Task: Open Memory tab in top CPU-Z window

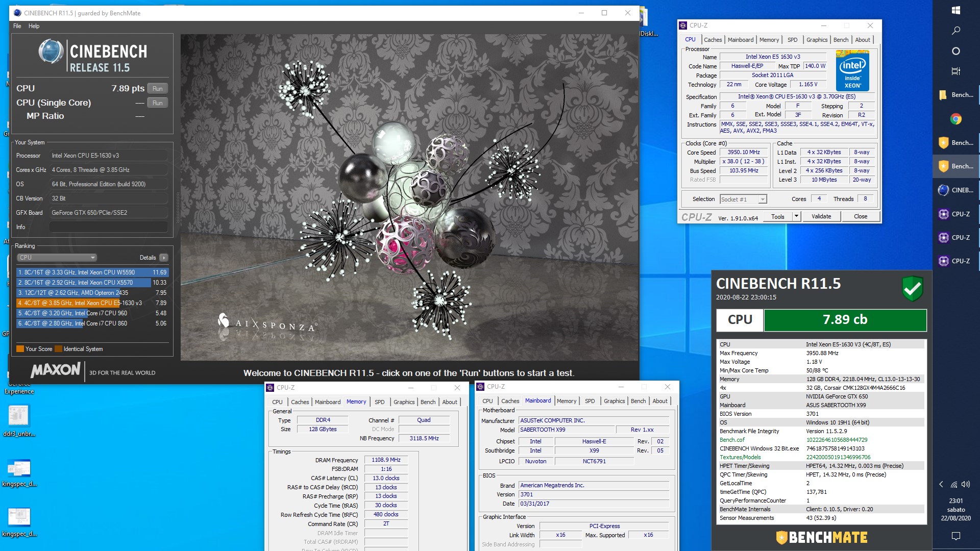Action: [x=769, y=40]
